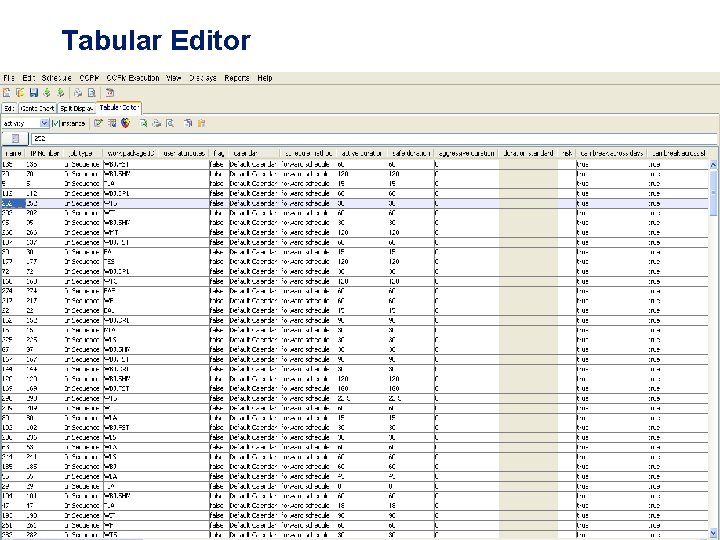This screenshot has width=720, height=540.
Task: Switch to the Edit tab
Action: pyautogui.click(x=10, y=108)
